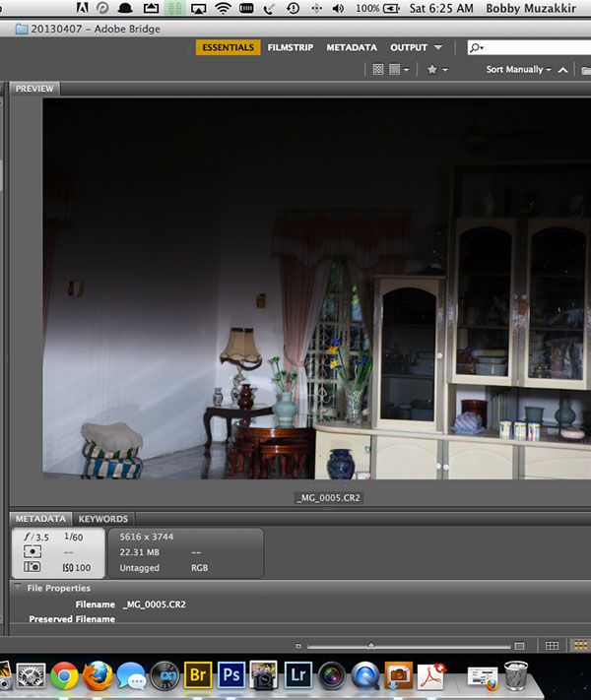This screenshot has width=591, height=700.
Task: Click the Essentials workspace button
Action: pos(228,47)
